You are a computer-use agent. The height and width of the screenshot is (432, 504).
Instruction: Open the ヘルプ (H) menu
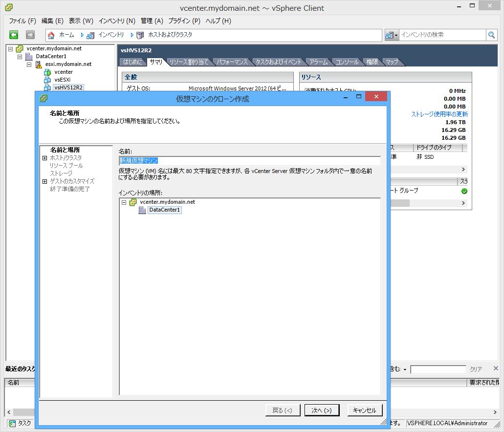coord(218,21)
